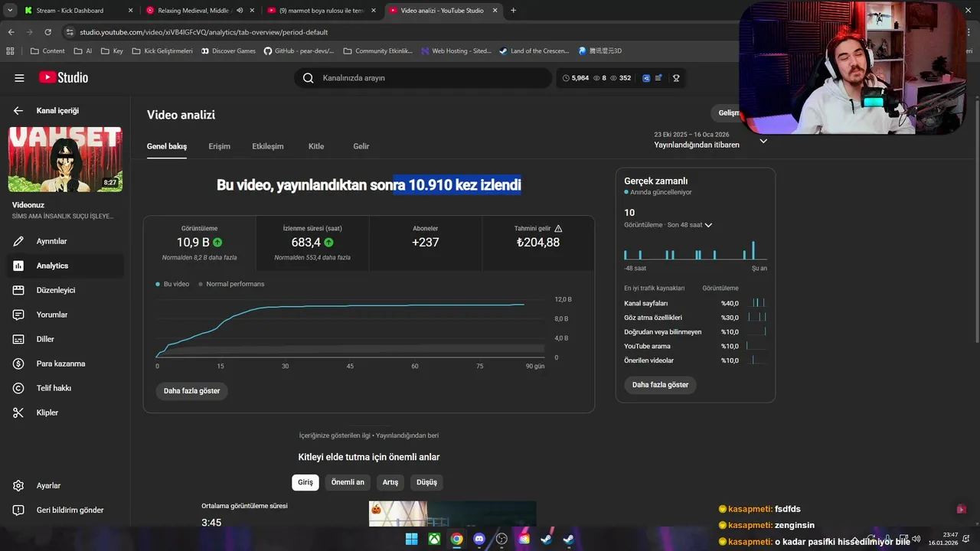
Task: Switch to Kitle tab
Action: (x=316, y=146)
